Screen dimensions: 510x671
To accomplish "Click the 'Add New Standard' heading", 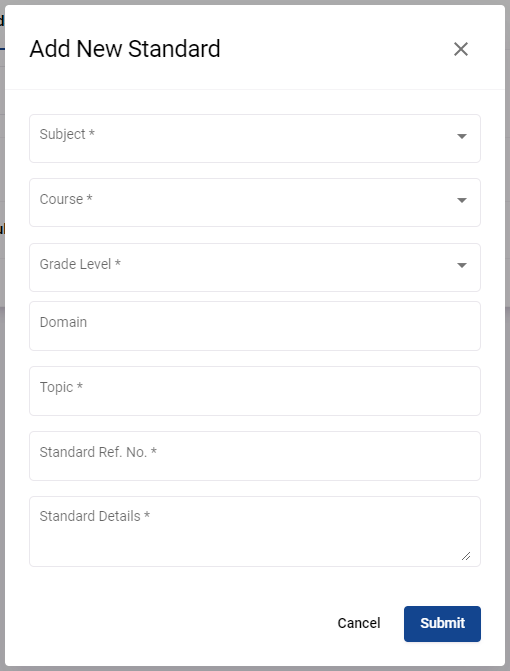I will pos(125,49).
